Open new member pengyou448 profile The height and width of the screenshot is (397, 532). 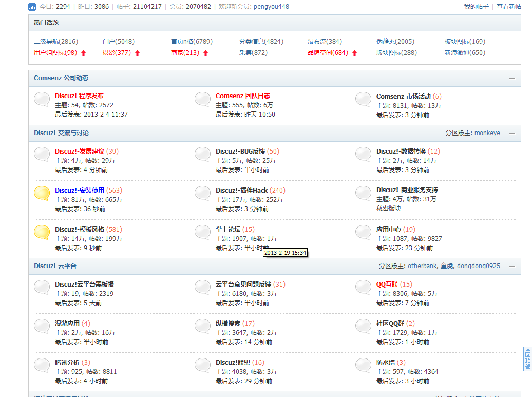point(272,7)
